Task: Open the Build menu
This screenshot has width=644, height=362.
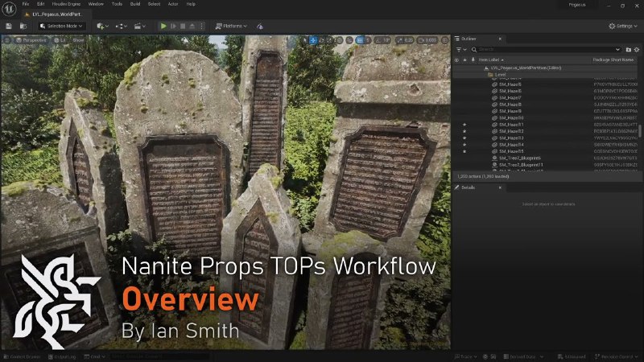Action: (x=135, y=4)
